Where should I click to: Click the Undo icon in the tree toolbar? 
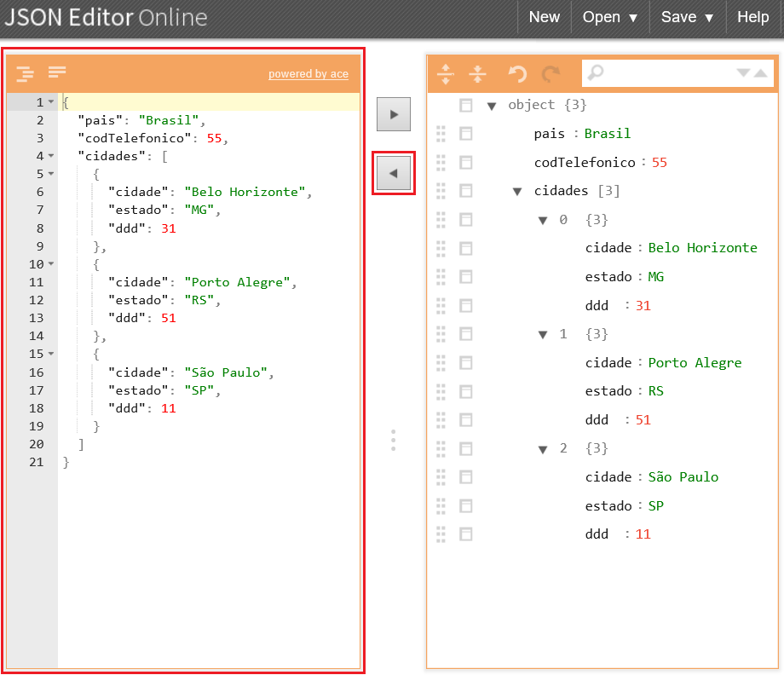[x=516, y=75]
